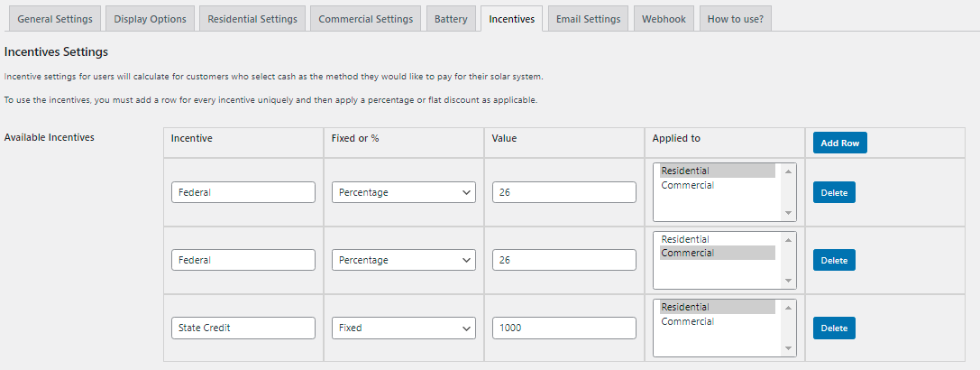The height and width of the screenshot is (370, 980).
Task: Switch to the Display Options tab
Action: click(150, 19)
